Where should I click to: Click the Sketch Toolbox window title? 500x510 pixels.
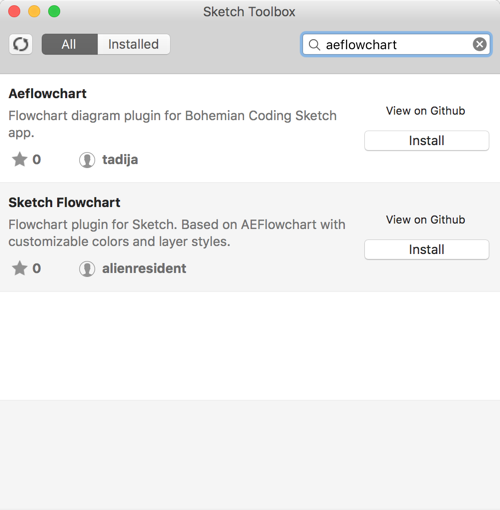click(x=249, y=12)
